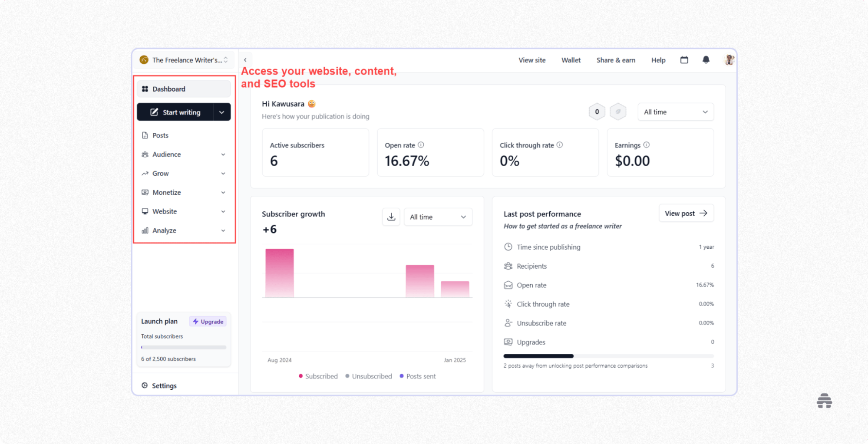Expand the Start writing dropdown chevron

[222, 112]
